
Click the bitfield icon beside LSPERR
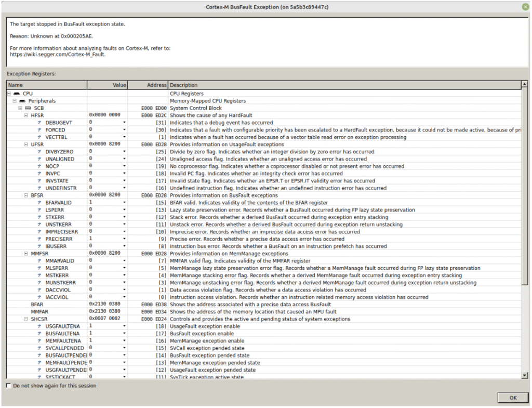click(x=39, y=210)
